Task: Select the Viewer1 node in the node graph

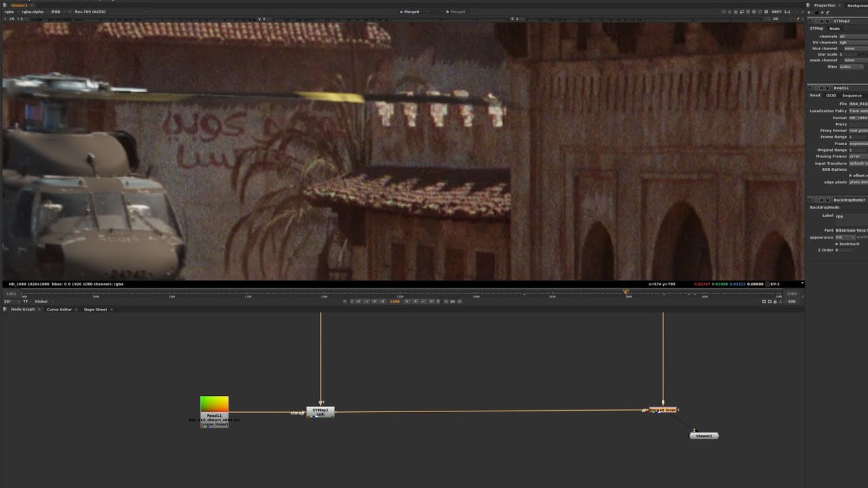Action: 704,436
